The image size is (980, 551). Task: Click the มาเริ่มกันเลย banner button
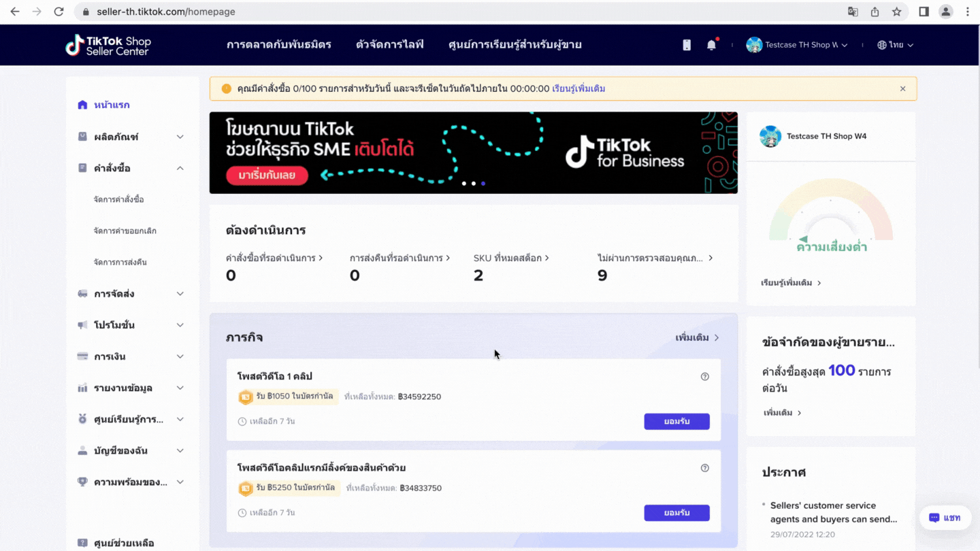point(267,176)
